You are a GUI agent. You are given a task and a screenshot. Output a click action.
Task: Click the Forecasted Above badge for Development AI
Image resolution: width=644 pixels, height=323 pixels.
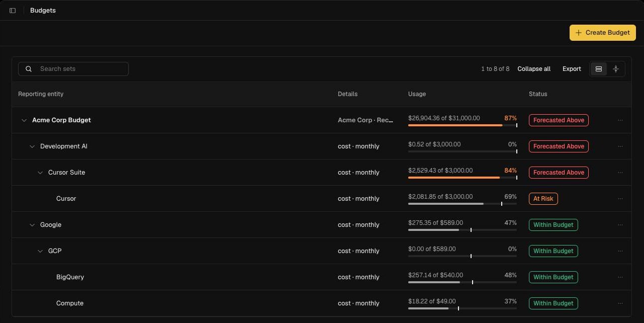click(559, 146)
